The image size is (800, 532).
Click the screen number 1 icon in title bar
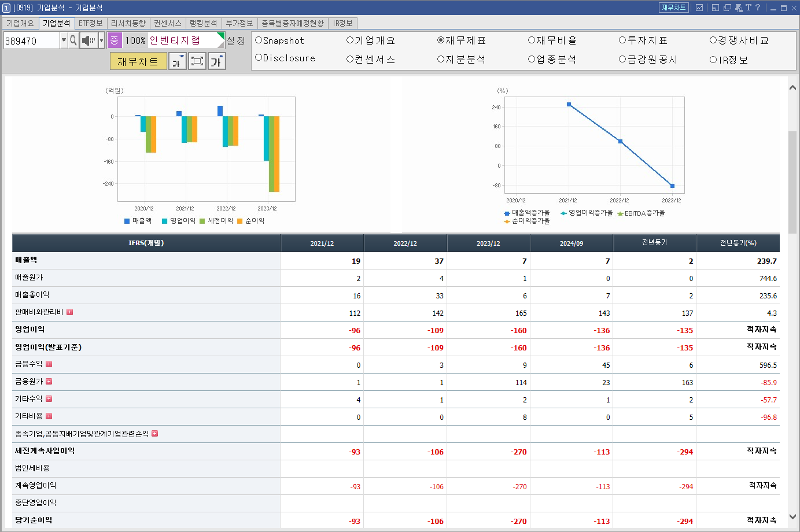(6, 8)
